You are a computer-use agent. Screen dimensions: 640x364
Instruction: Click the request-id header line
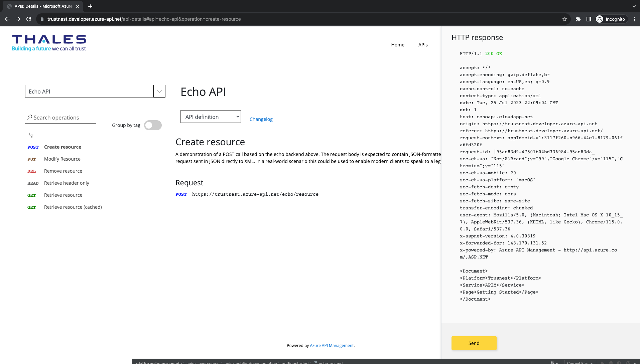(527, 152)
